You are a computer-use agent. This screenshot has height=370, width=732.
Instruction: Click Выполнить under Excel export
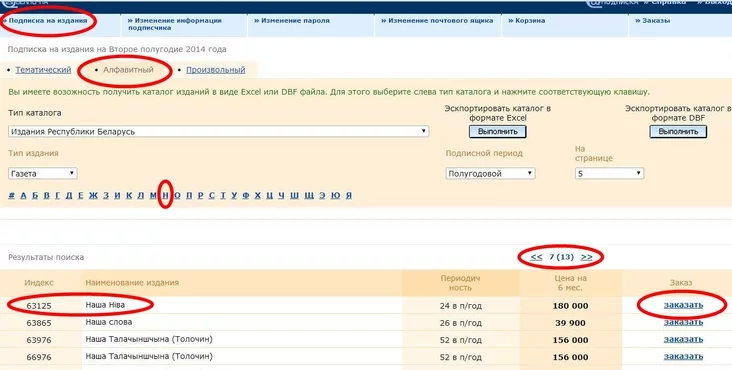(x=498, y=132)
